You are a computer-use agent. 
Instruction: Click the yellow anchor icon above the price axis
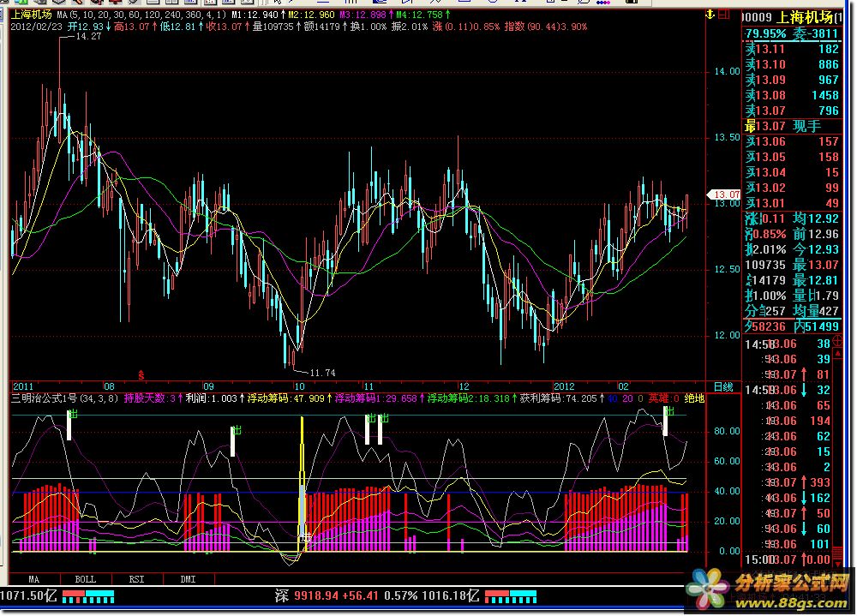click(x=710, y=15)
